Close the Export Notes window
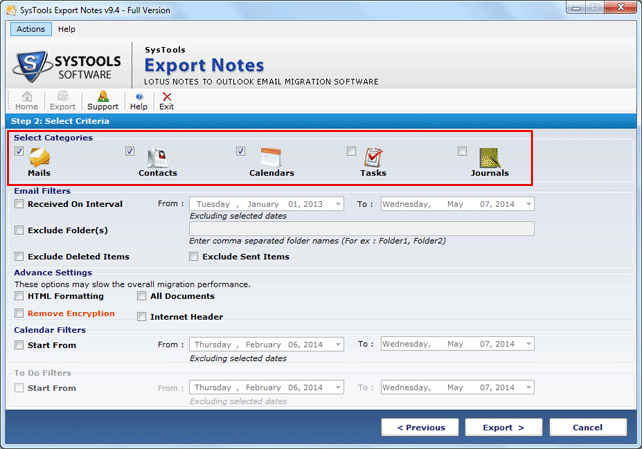642x449 pixels. click(620, 7)
